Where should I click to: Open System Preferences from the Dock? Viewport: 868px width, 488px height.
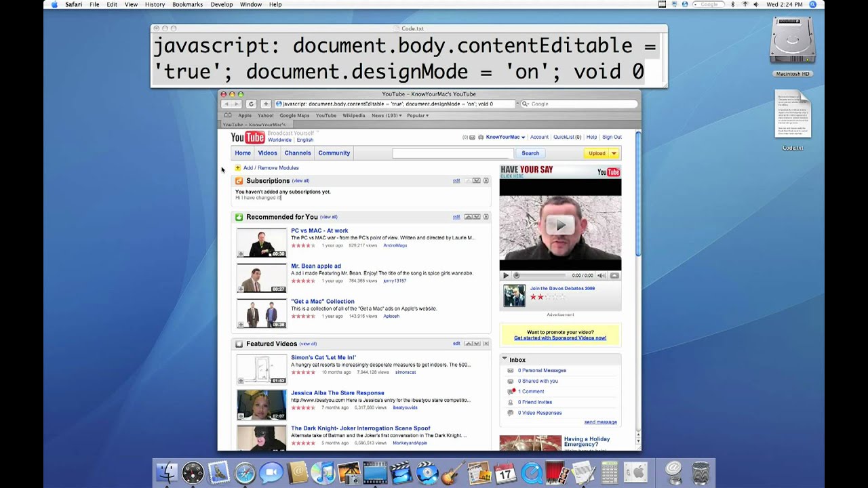[635, 472]
